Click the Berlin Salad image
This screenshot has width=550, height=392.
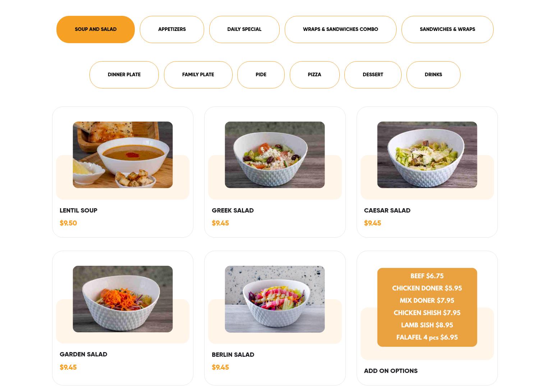(275, 299)
